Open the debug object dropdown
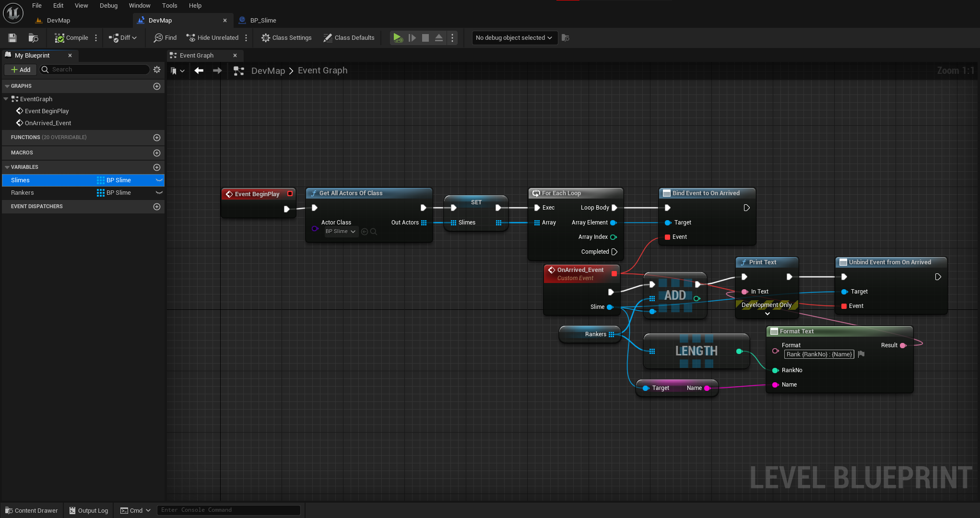 (x=514, y=38)
